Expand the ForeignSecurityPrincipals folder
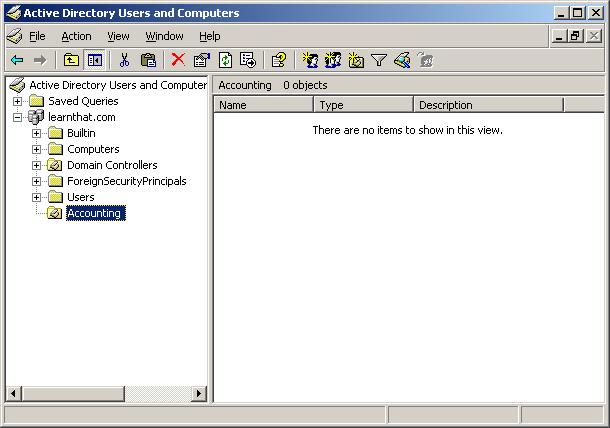This screenshot has width=610, height=428. tap(36, 181)
